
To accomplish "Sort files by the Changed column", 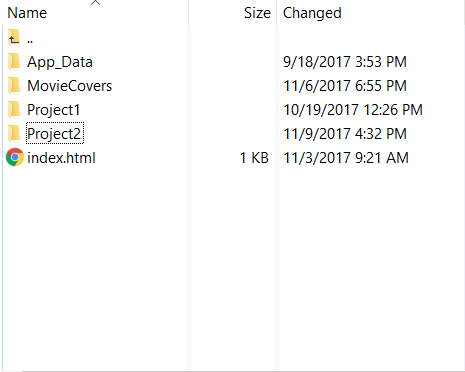I will [x=312, y=14].
